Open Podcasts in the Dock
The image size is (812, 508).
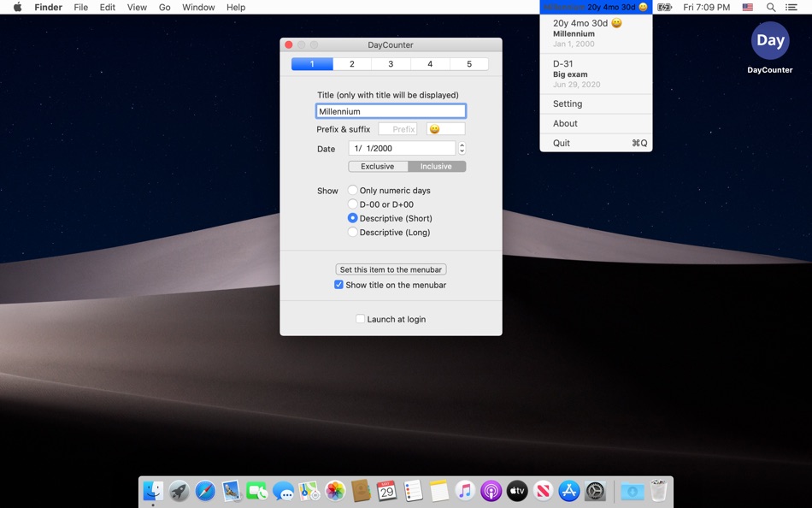tap(491, 490)
